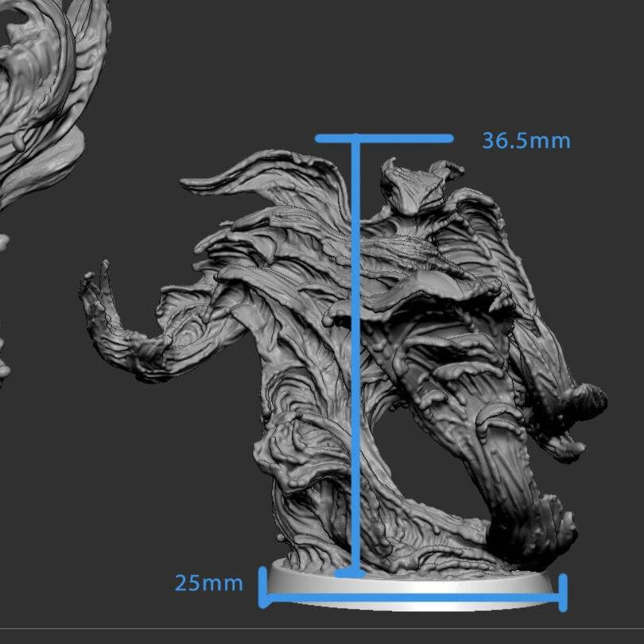This screenshot has width=644, height=644.
Task: Click the 25mm base width label
Action: 208,583
